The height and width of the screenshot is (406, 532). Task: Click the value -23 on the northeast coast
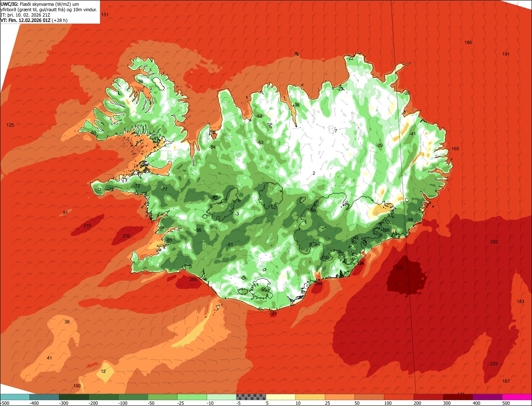[340, 88]
